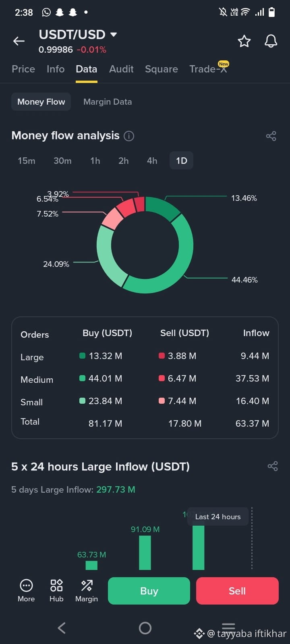This screenshot has height=644, width=290.
Task: Add USDT/USD to favorites star
Action: pyautogui.click(x=244, y=41)
